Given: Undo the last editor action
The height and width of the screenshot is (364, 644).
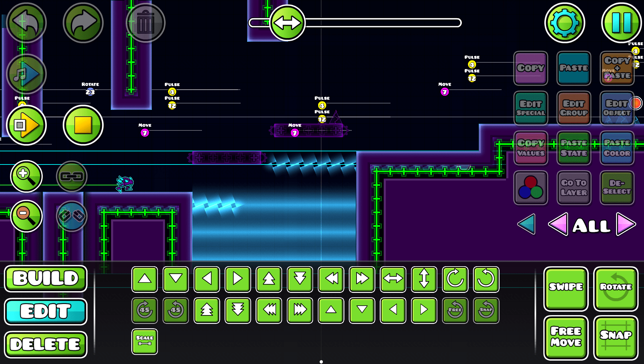Looking at the screenshot, I should [x=26, y=23].
